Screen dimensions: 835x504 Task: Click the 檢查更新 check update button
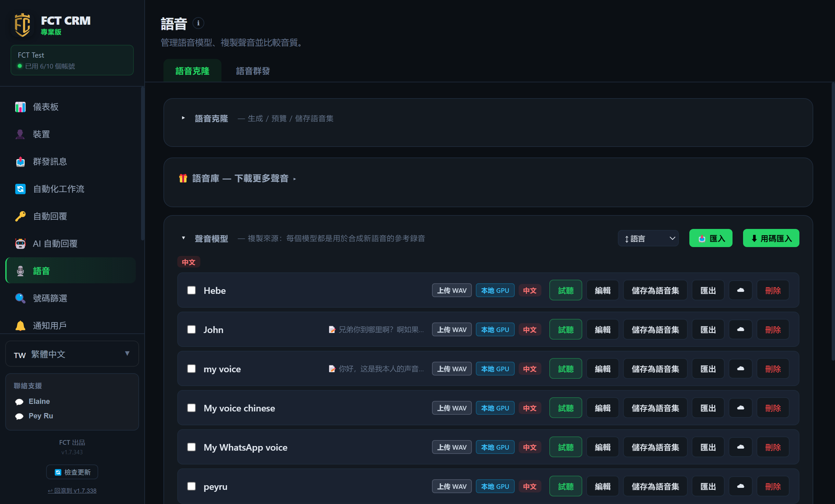pos(72,472)
